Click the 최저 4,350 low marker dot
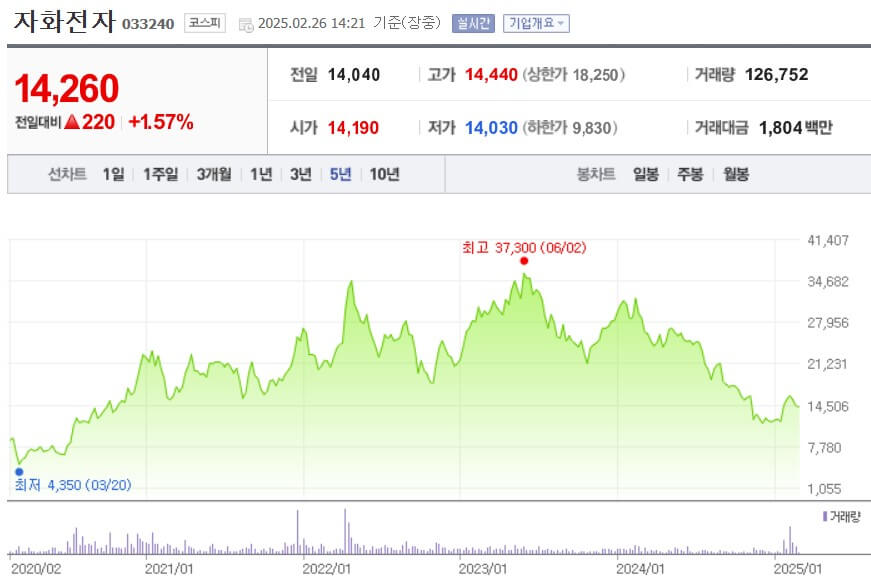Screen dimensions: 871x588 17,470
